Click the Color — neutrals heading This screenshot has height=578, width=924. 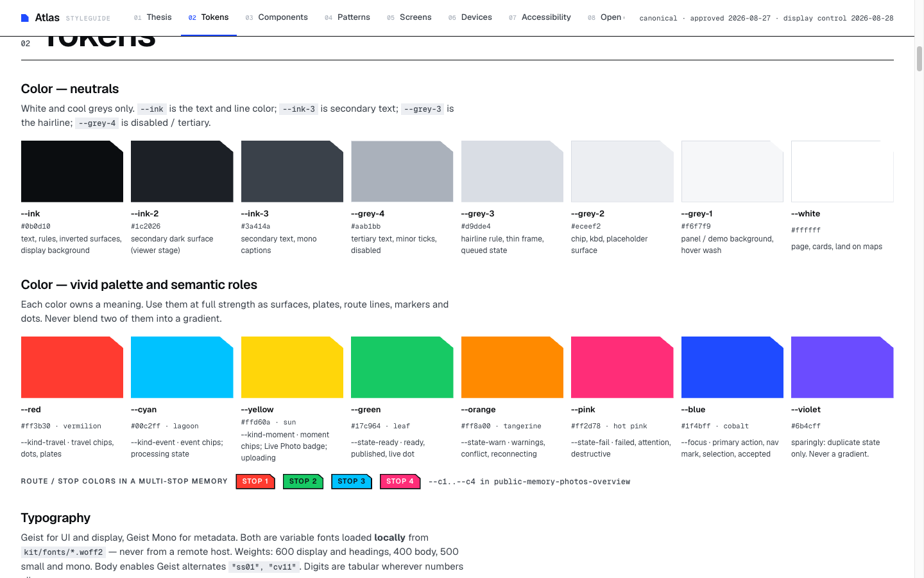70,89
